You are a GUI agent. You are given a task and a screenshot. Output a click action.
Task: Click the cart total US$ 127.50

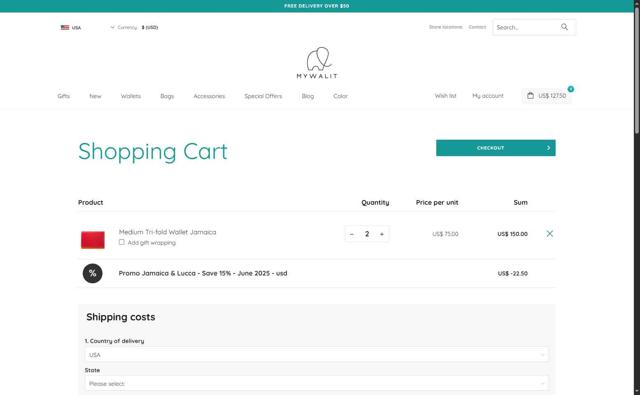click(552, 95)
